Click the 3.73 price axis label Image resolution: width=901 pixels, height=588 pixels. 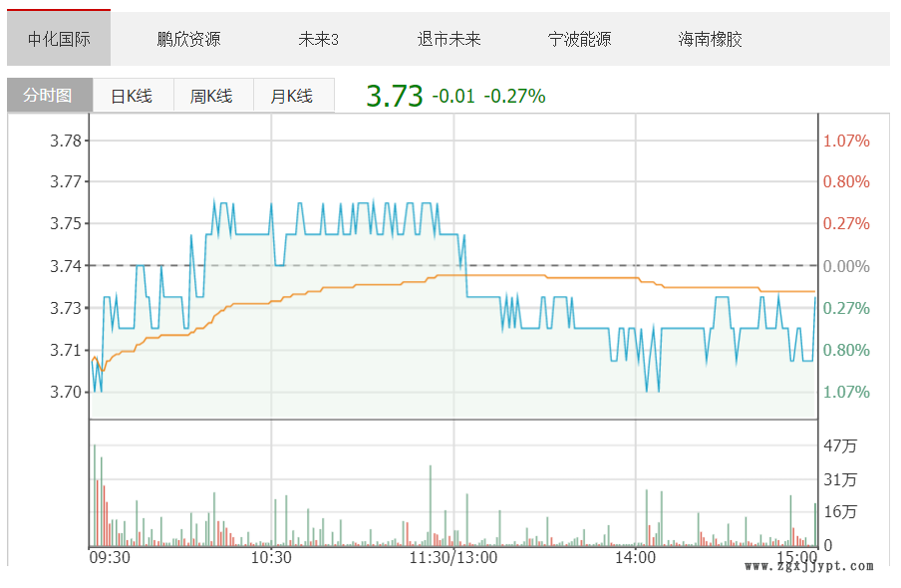tap(66, 308)
